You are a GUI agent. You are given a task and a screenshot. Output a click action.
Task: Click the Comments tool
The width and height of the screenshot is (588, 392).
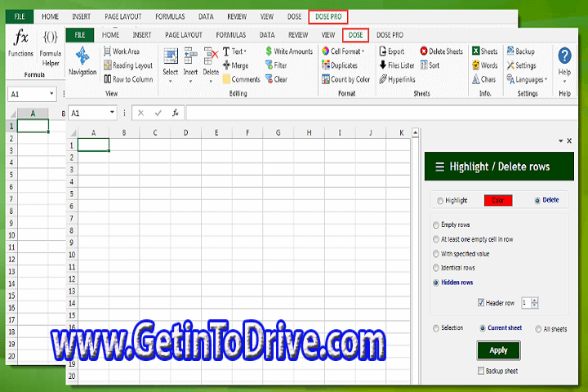[x=241, y=79]
